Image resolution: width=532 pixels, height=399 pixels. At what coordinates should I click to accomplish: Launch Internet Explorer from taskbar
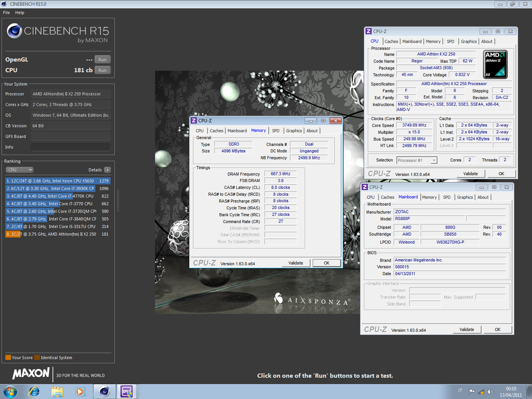point(34,391)
